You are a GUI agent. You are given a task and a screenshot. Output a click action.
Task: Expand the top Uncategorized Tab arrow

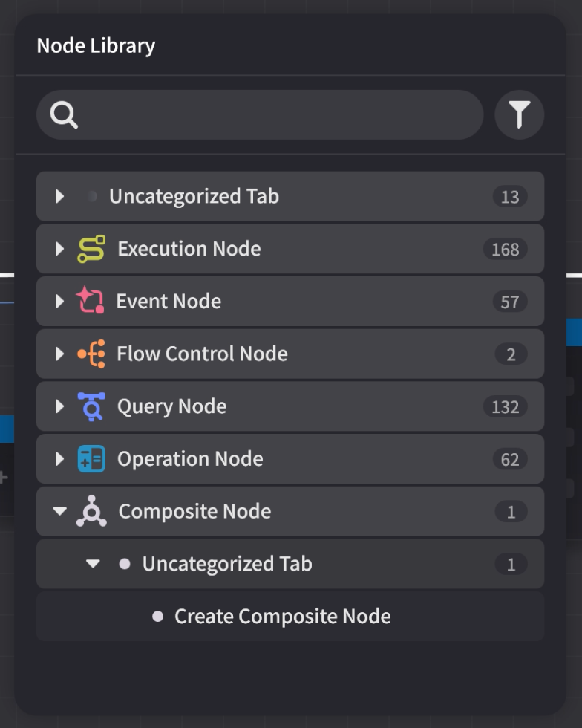point(59,196)
